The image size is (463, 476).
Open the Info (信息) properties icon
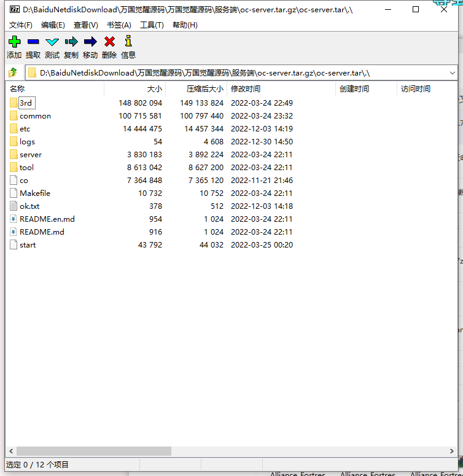128,42
